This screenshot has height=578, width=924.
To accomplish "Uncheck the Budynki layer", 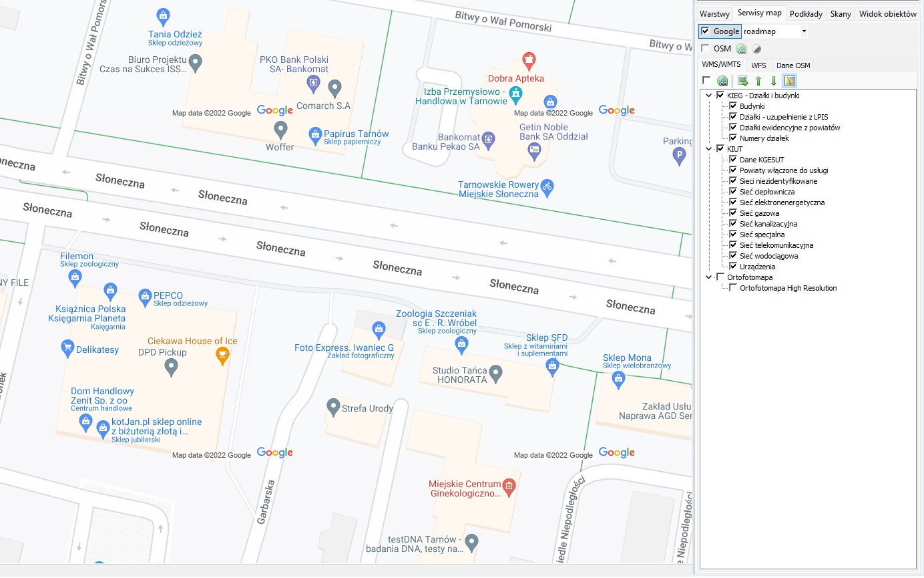I will pyautogui.click(x=733, y=106).
